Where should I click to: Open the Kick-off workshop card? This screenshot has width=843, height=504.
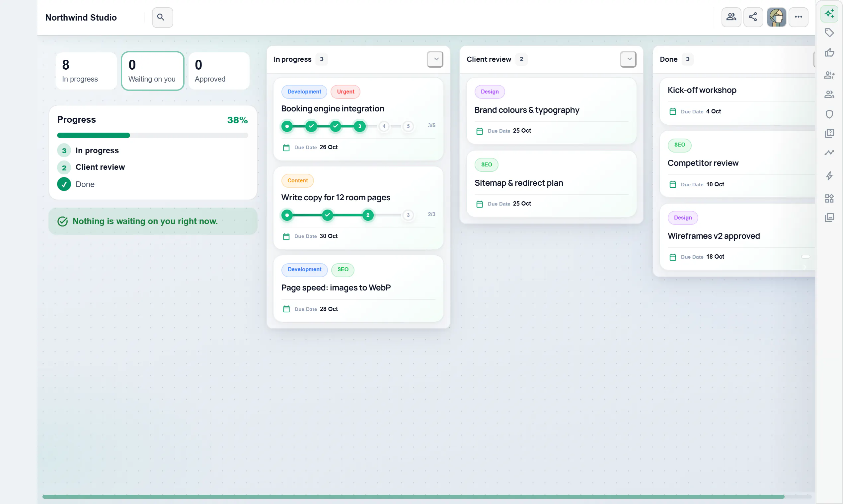737,101
